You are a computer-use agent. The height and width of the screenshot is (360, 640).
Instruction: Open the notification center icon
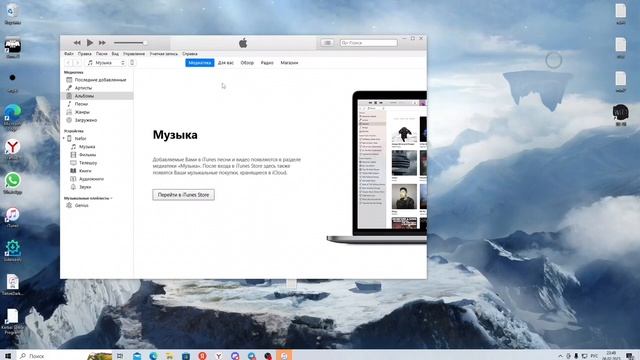(x=630, y=356)
